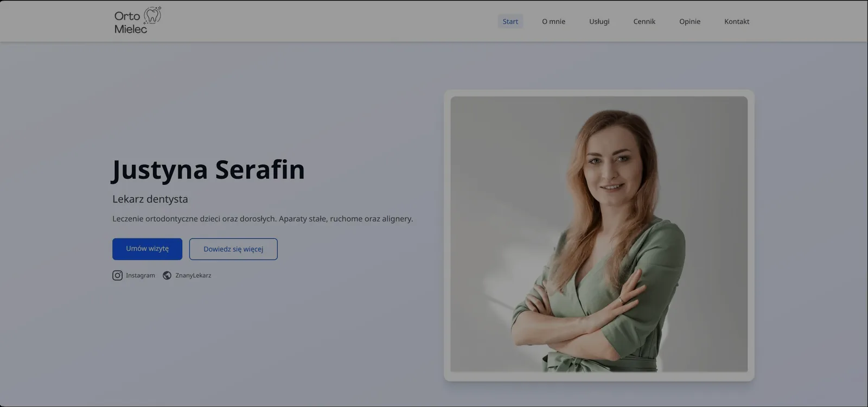The width and height of the screenshot is (868, 407).
Task: Click the Lekarz dentysta subtitle
Action: [x=150, y=199]
